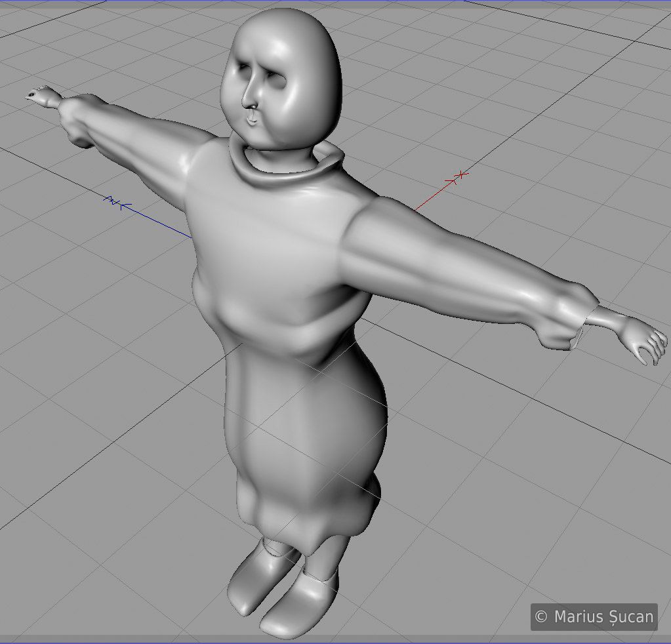This screenshot has width=671, height=644.
Task: Click the Marius Șucan copyright watermark
Action: pos(594,616)
